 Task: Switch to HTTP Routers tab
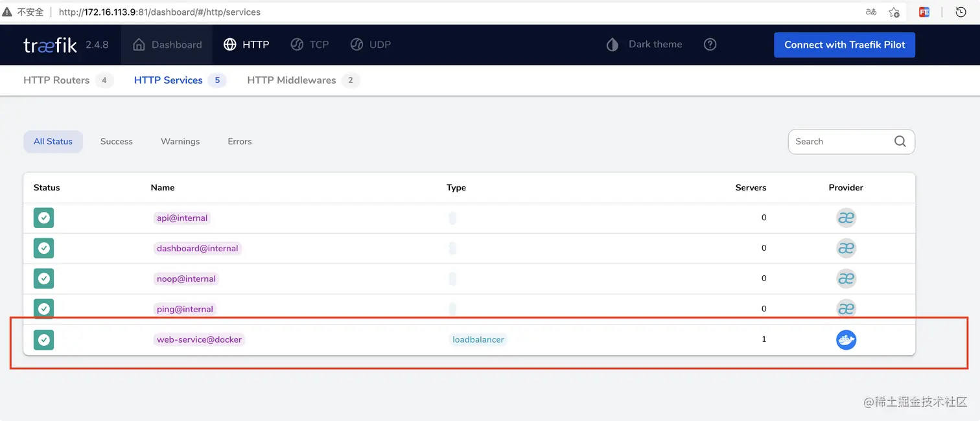pyautogui.click(x=68, y=80)
